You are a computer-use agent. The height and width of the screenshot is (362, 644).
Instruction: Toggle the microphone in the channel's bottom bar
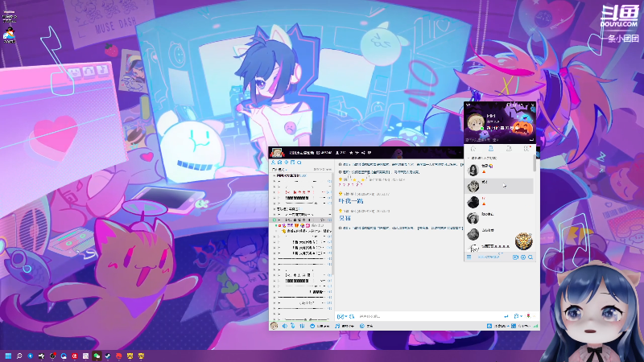293,326
